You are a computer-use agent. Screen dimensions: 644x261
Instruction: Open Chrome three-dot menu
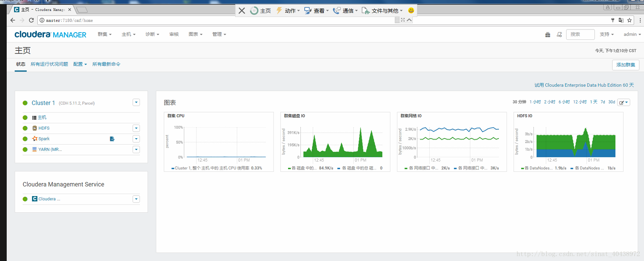(640, 20)
